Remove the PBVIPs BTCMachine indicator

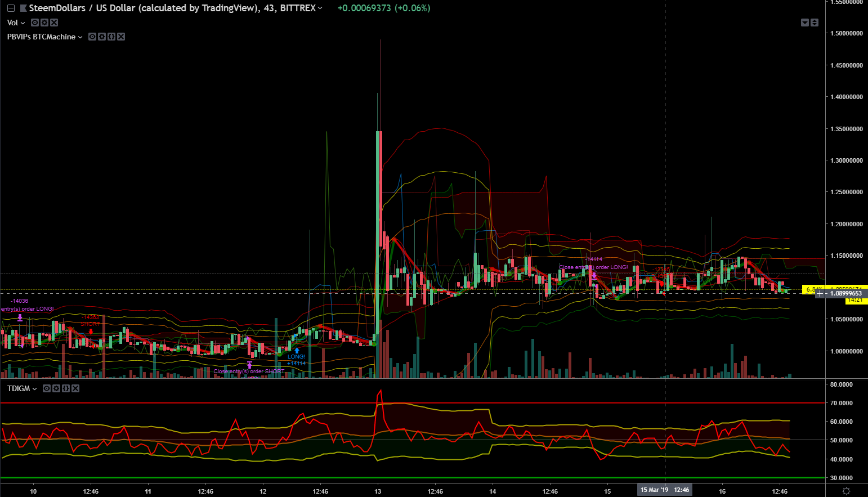121,37
